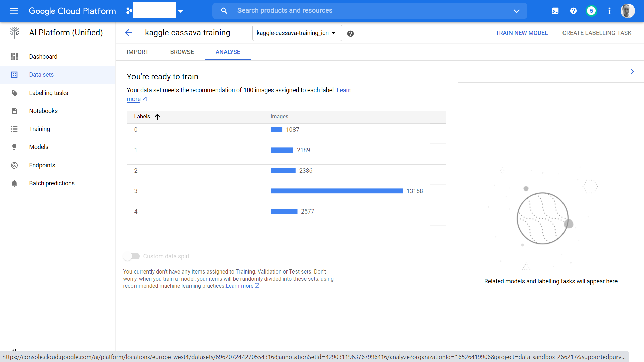
Task: Open the help question mark menu
Action: pyautogui.click(x=573, y=11)
